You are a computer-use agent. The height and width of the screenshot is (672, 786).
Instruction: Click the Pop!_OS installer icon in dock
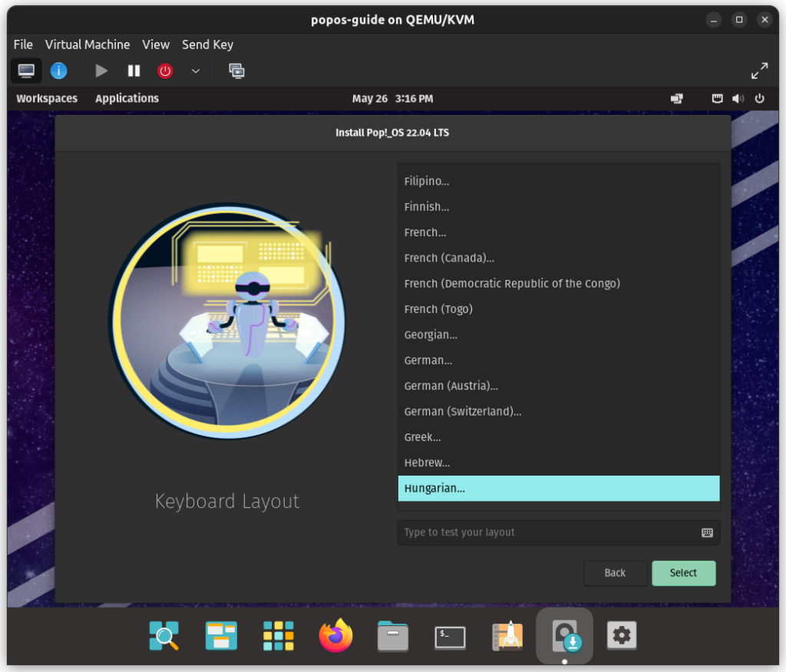tap(565, 635)
